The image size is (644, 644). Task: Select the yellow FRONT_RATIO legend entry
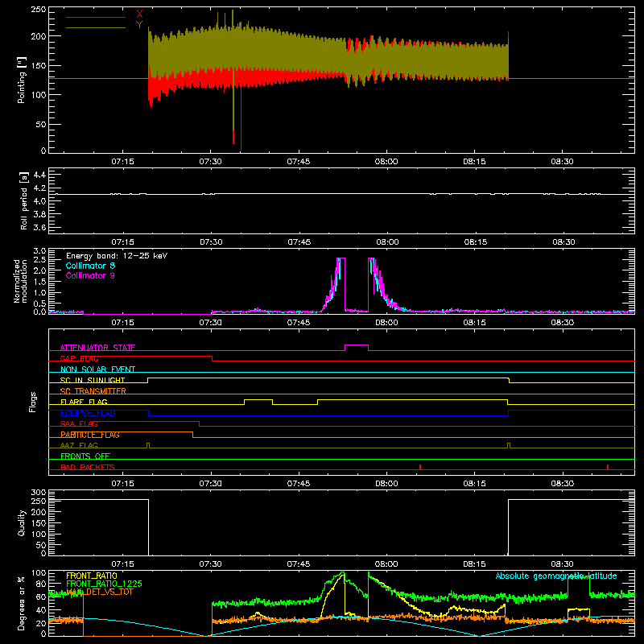click(92, 576)
